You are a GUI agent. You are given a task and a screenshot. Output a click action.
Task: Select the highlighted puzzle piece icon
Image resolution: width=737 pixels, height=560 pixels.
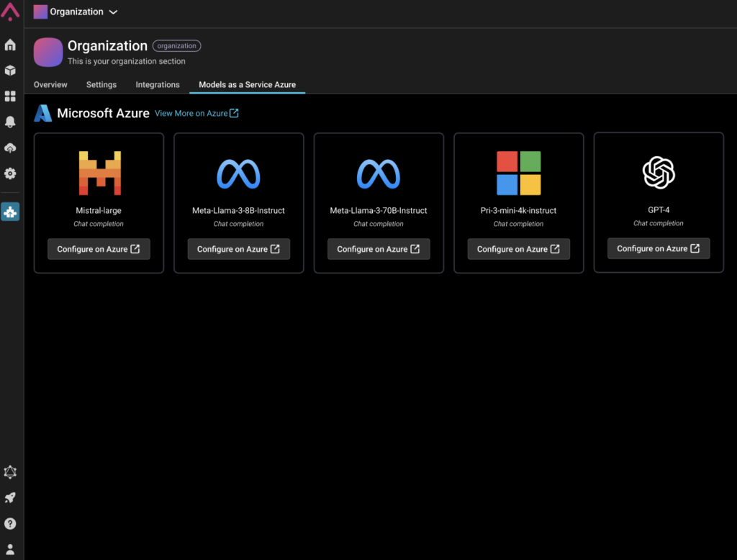[x=10, y=212]
